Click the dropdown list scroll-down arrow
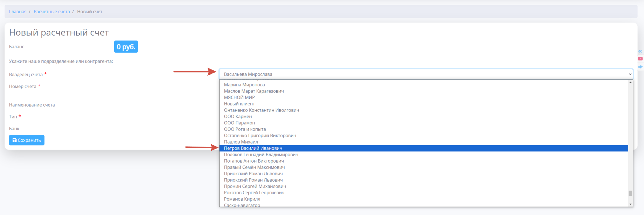The image size is (644, 215). tap(630, 204)
